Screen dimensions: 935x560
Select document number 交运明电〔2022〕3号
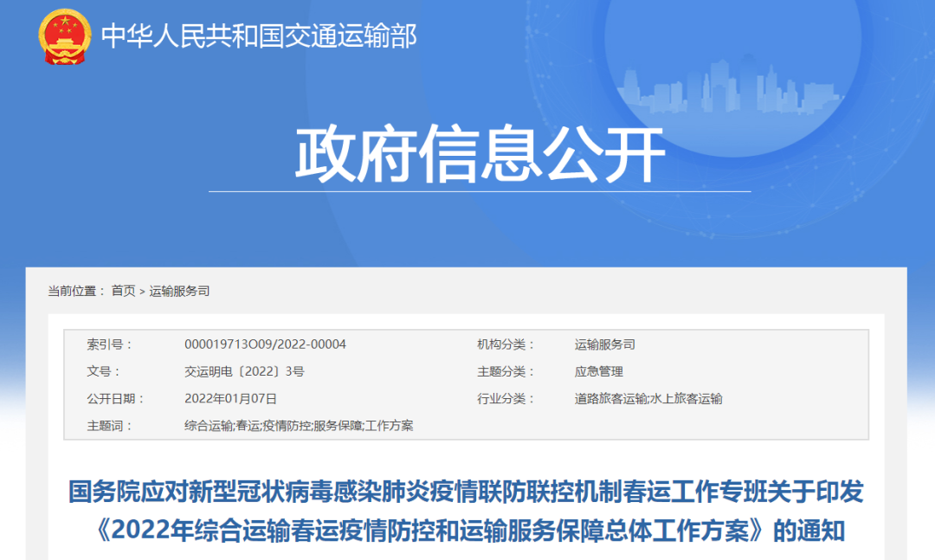pyautogui.click(x=244, y=371)
